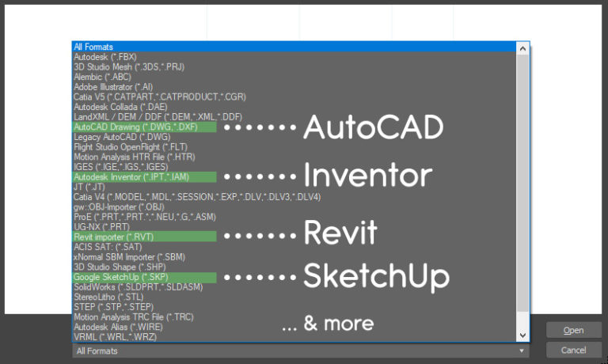Click the Open button
Screen dimensions: 608x364
(x=573, y=330)
